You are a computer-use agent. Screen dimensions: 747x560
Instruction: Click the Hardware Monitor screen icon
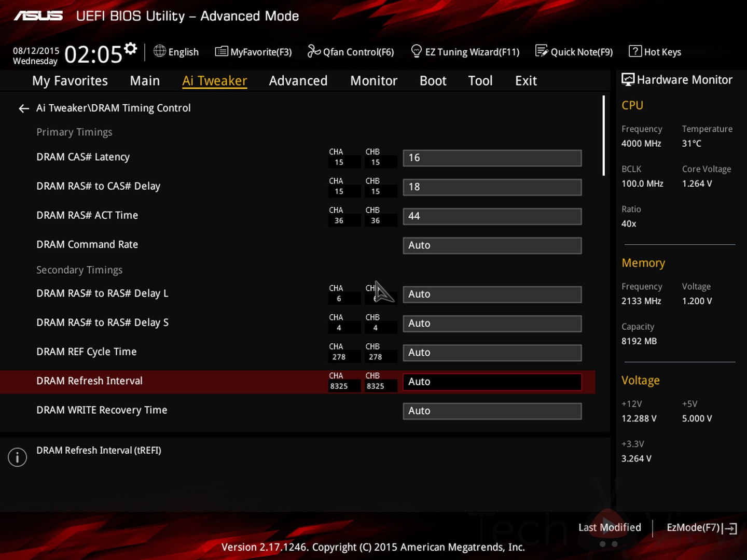coord(628,80)
